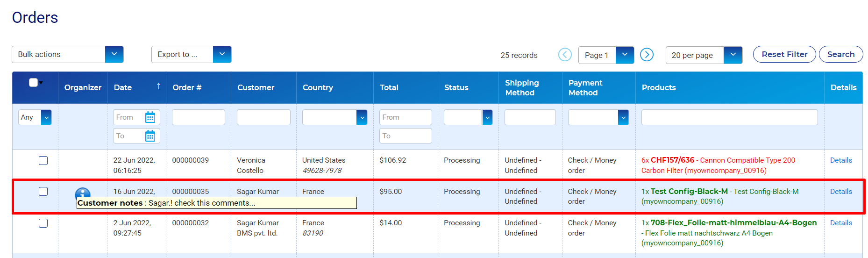Open select-all checkbox options arrow
The height and width of the screenshot is (258, 868).
tap(41, 83)
